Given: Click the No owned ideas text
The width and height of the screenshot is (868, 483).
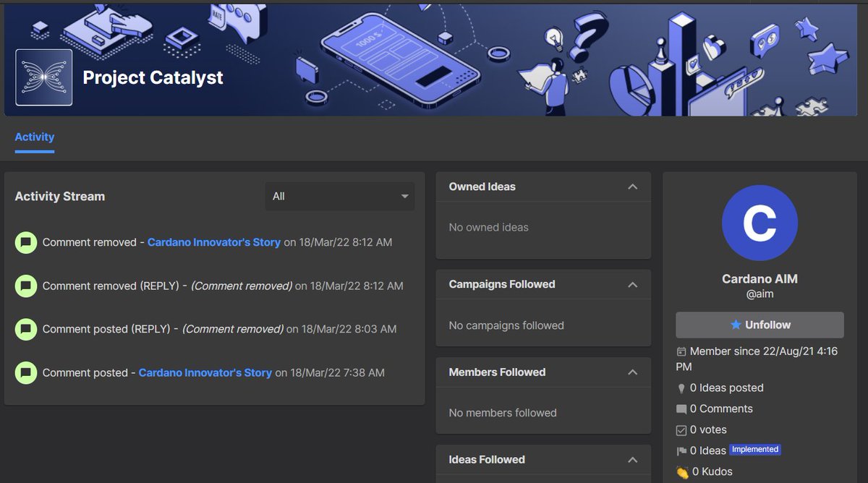Looking at the screenshot, I should [x=489, y=227].
